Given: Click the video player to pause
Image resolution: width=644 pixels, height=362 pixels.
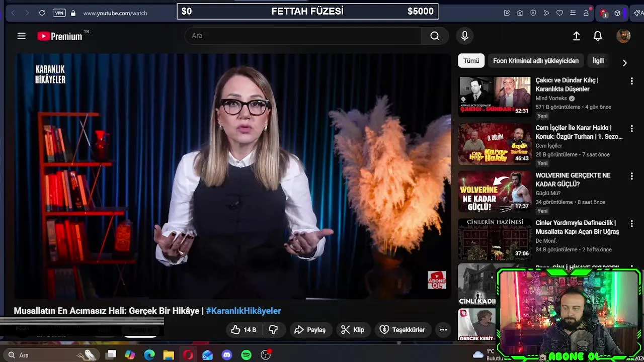Looking at the screenshot, I should point(232,176).
